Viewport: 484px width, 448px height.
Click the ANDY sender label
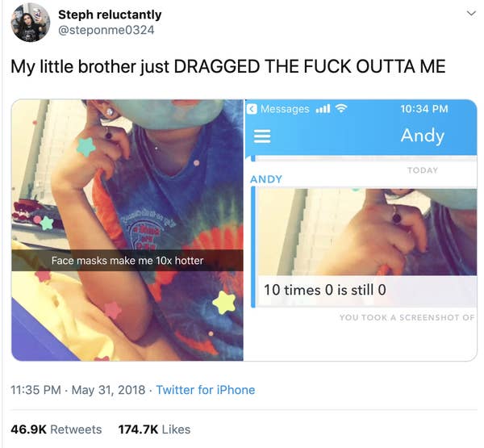[266, 179]
